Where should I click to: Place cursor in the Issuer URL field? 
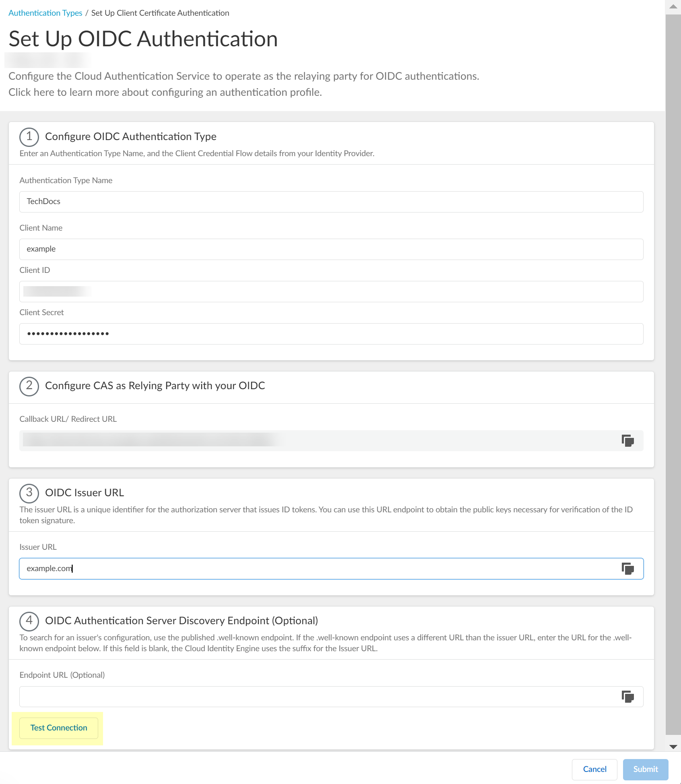click(318, 569)
